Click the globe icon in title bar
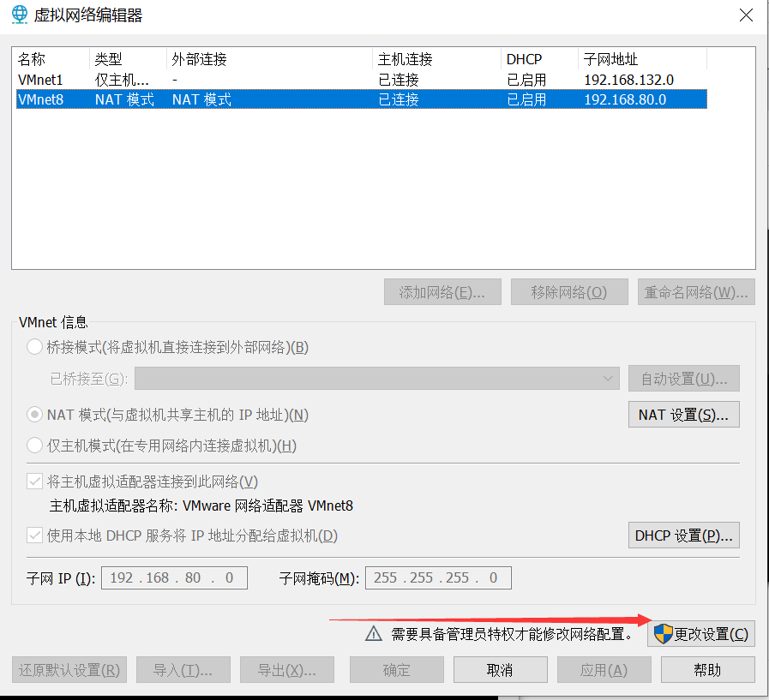The width and height of the screenshot is (769, 700). pos(19,15)
